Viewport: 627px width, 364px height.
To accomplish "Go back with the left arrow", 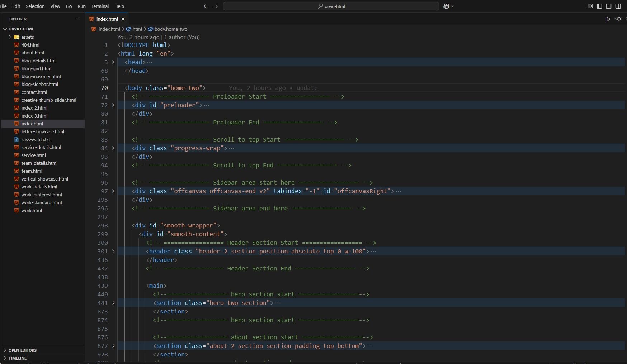I will (x=206, y=6).
